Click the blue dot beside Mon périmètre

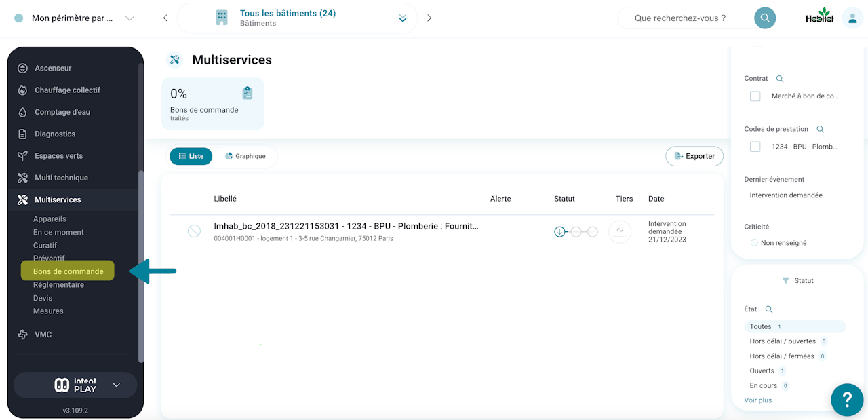[18, 18]
